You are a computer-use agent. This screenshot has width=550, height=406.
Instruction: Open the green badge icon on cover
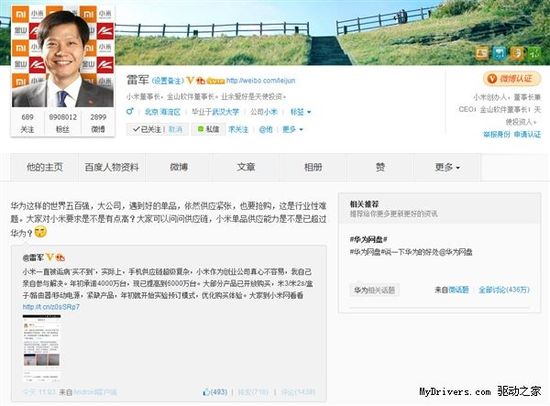[x=534, y=53]
